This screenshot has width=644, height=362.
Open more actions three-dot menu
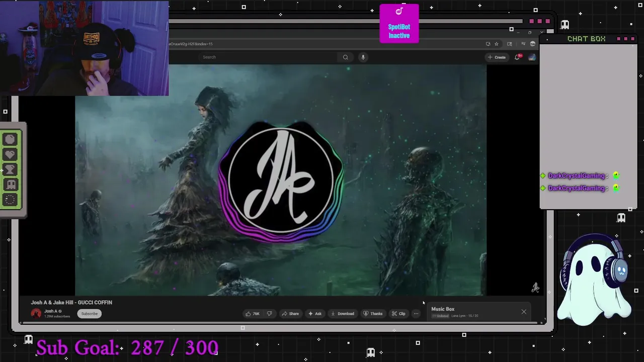tap(416, 314)
